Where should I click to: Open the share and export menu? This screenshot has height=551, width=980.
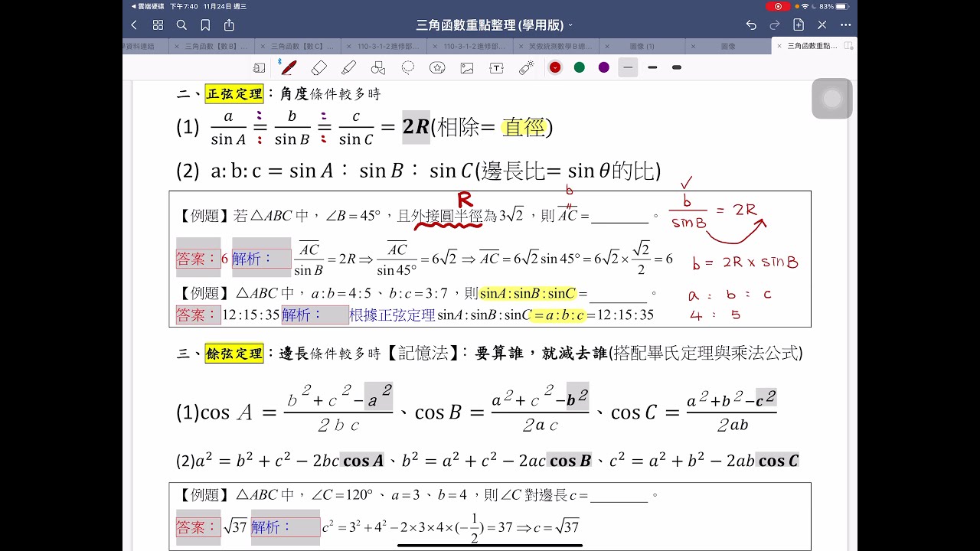(x=229, y=24)
